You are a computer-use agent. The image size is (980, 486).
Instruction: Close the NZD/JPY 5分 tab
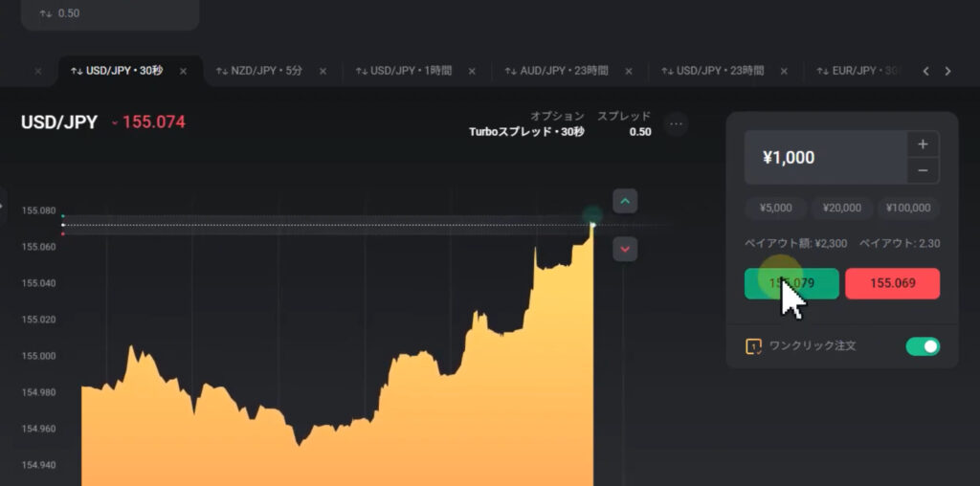[x=323, y=71]
